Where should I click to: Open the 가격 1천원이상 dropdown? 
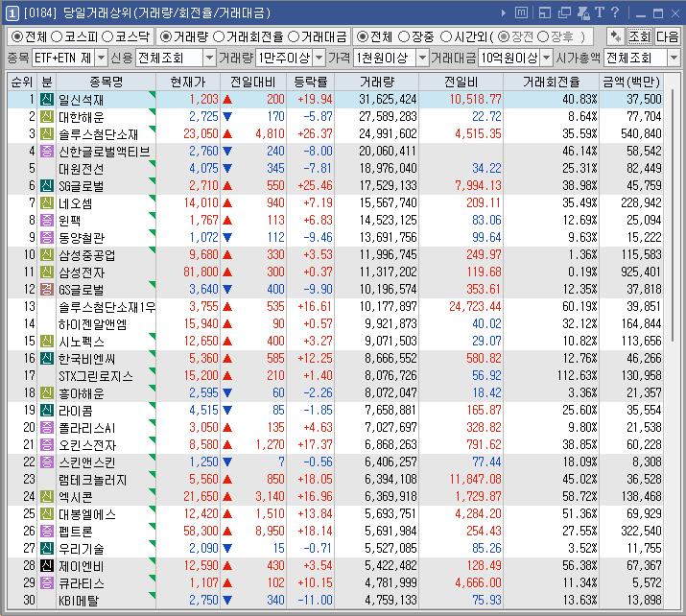click(x=422, y=58)
